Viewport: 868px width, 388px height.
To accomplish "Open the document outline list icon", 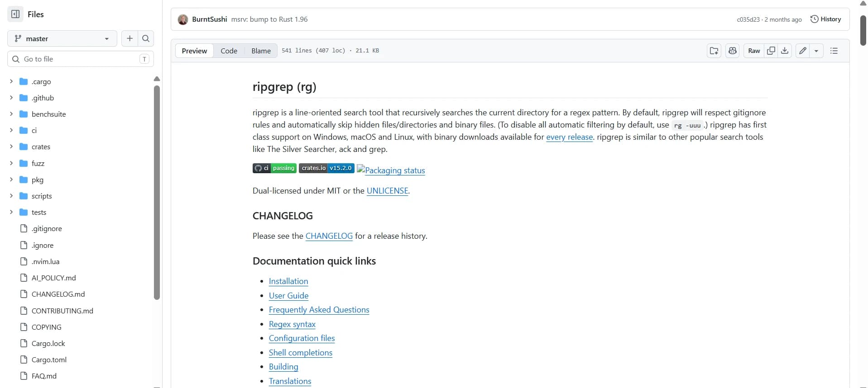I will (x=834, y=51).
